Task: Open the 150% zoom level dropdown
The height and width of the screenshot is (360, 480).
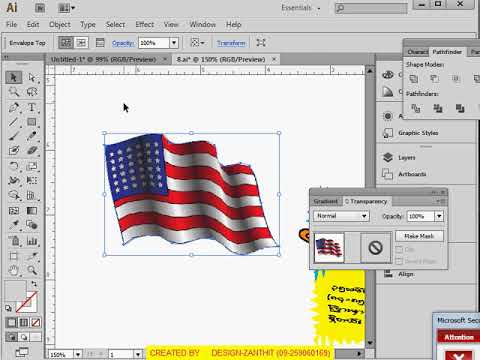Action: click(78, 354)
